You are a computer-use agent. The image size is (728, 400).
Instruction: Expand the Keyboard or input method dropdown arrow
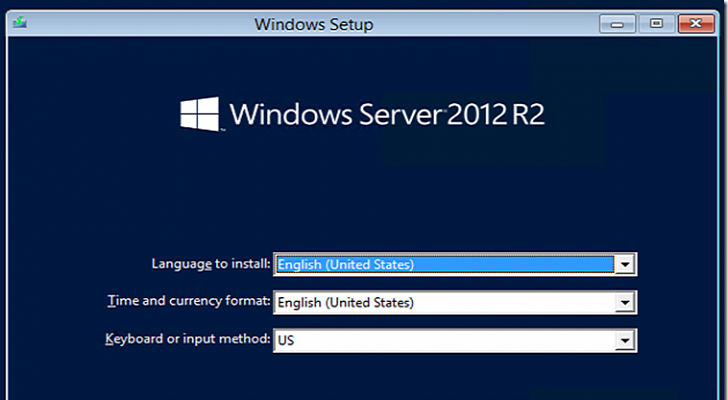(625, 341)
